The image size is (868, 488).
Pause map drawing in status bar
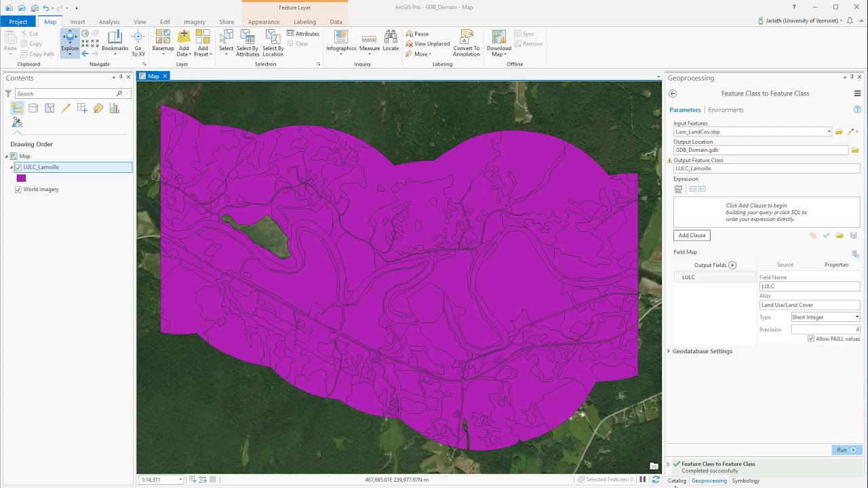click(x=643, y=479)
